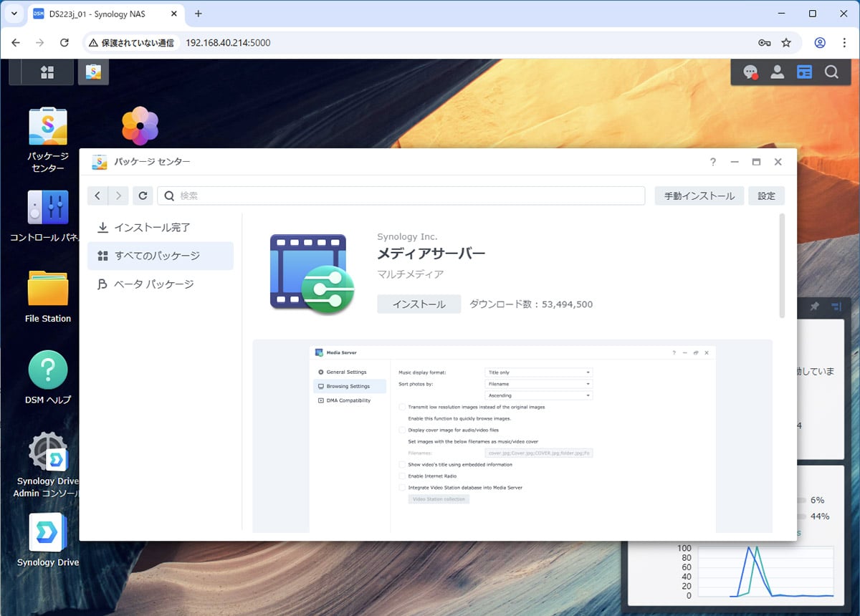Screen dimensions: 860x616
Task: Click the Media Server screenshot preview
Action: click(x=512, y=435)
